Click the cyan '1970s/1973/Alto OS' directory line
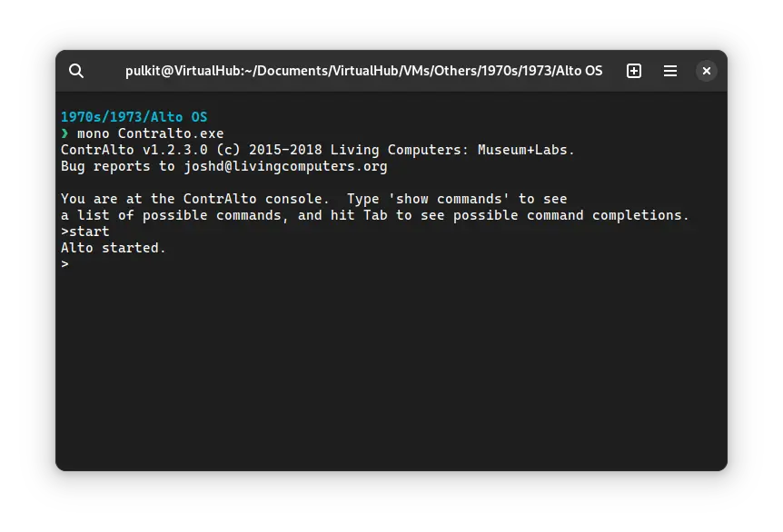This screenshot has width=783, height=532. [134, 117]
